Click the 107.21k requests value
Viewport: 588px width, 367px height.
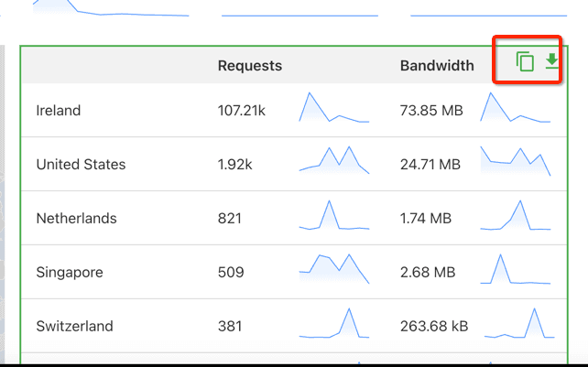pos(242,111)
